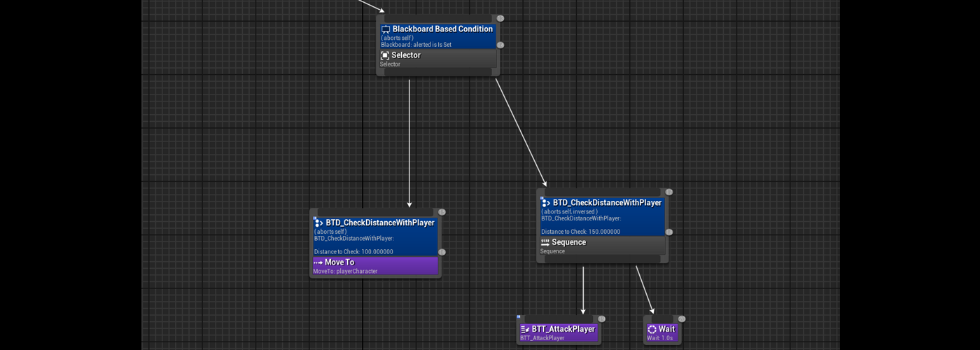Click the Move To task arrow icon
The image size is (980, 350).
(318, 262)
